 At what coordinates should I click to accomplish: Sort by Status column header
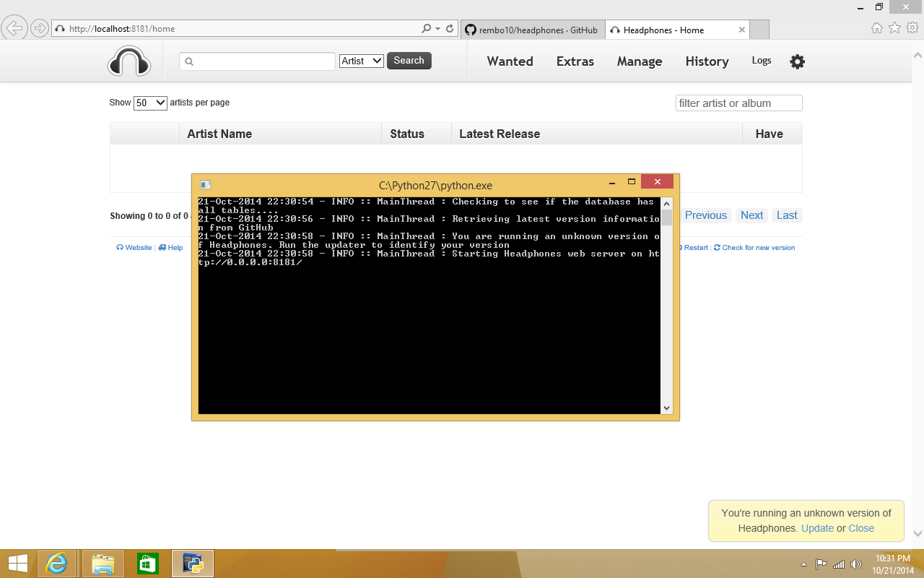point(416,134)
